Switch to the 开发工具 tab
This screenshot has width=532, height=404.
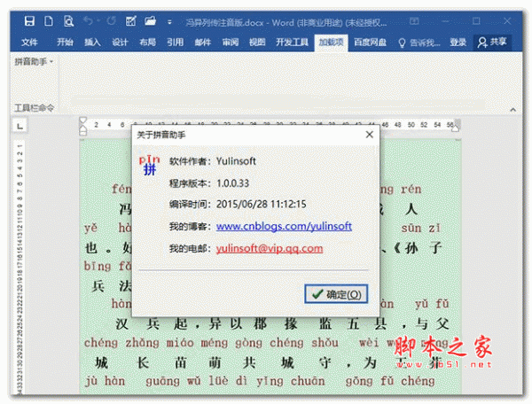coord(292,43)
